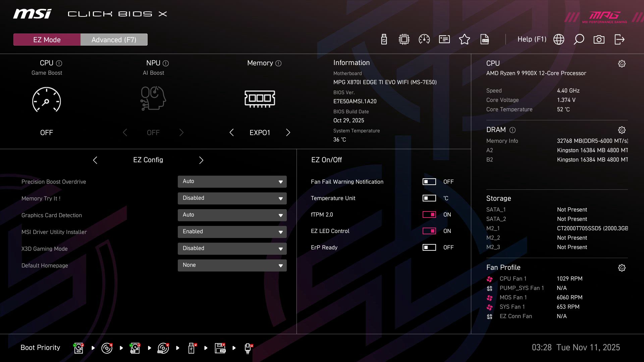The image size is (644, 362).
Task: Open the BIOS log file icon
Action: 485,39
